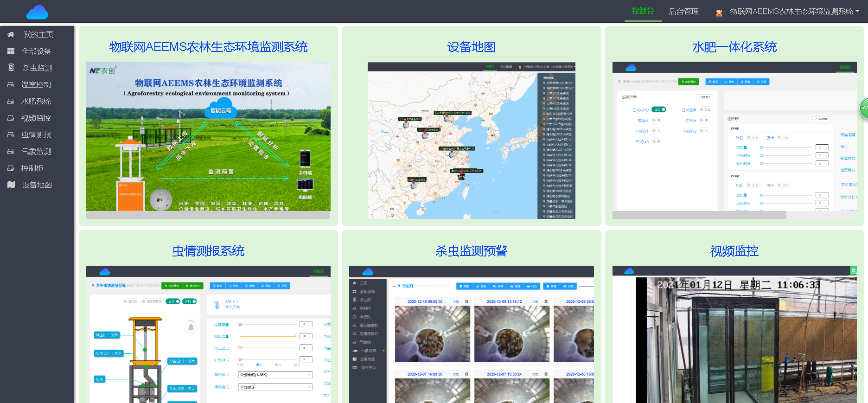Open 控制柜 from the sidebar
Screen dimensions: 868x403
[x=32, y=168]
